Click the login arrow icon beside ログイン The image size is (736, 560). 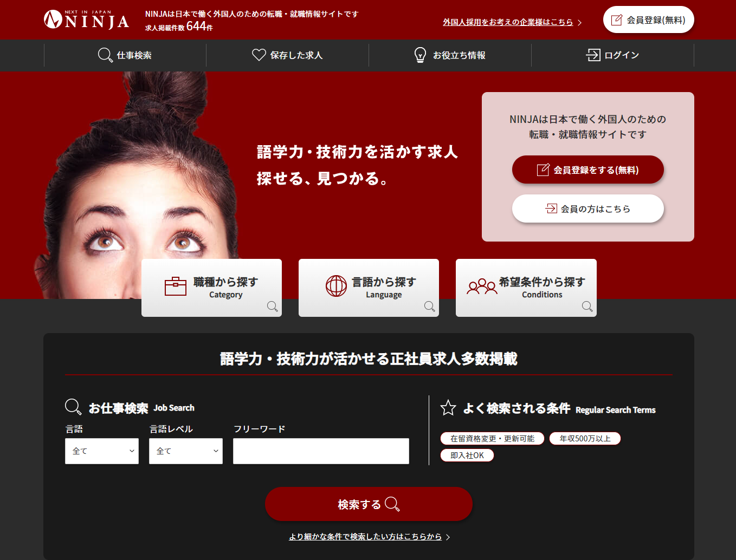point(593,55)
